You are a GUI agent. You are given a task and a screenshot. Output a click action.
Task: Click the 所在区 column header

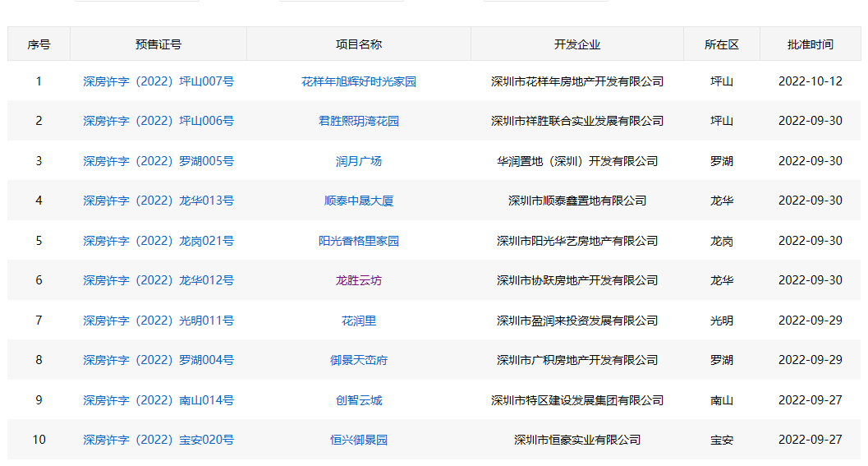pyautogui.click(x=722, y=44)
